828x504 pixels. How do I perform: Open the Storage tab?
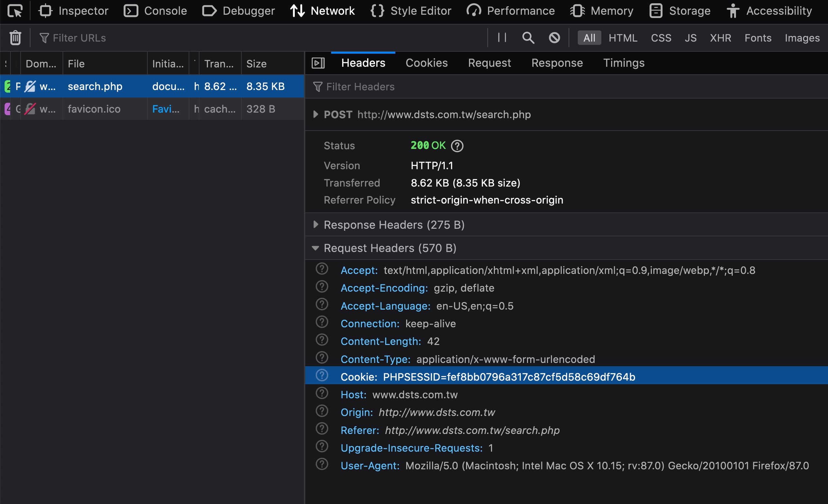pyautogui.click(x=680, y=11)
